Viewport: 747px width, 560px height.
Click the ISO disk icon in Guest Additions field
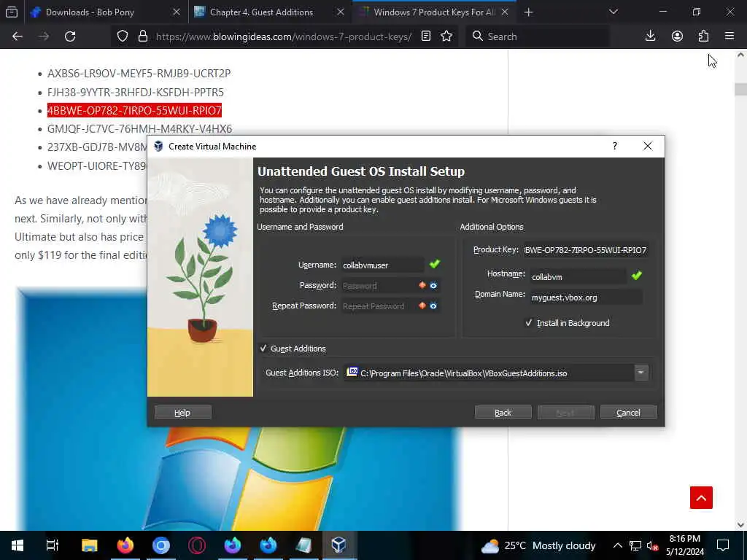[352, 372]
